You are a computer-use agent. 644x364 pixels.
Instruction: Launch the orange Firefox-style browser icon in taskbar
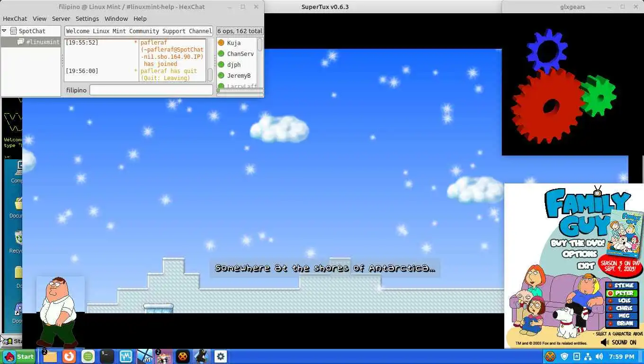tap(69, 356)
